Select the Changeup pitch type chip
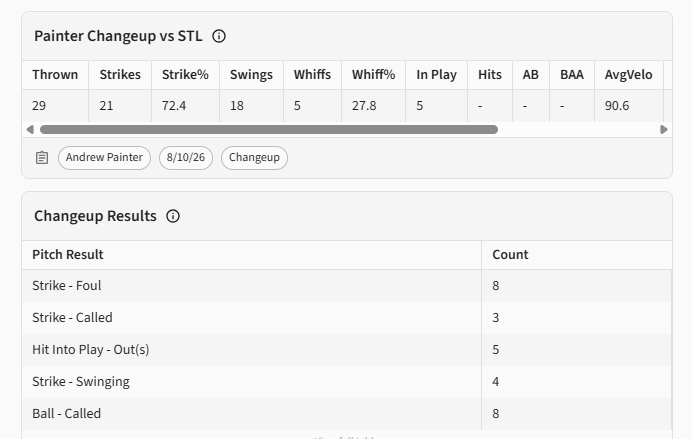Screen dimensions: 692x439 click(254, 158)
